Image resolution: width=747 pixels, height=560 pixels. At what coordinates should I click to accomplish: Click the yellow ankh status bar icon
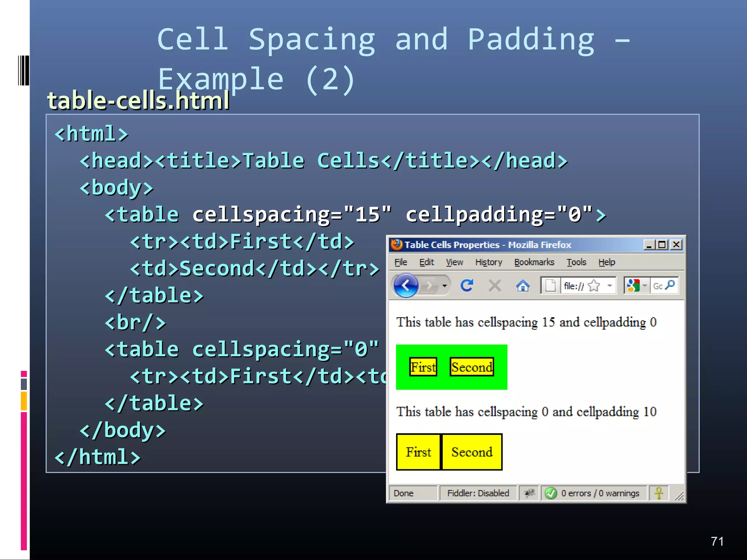659,493
